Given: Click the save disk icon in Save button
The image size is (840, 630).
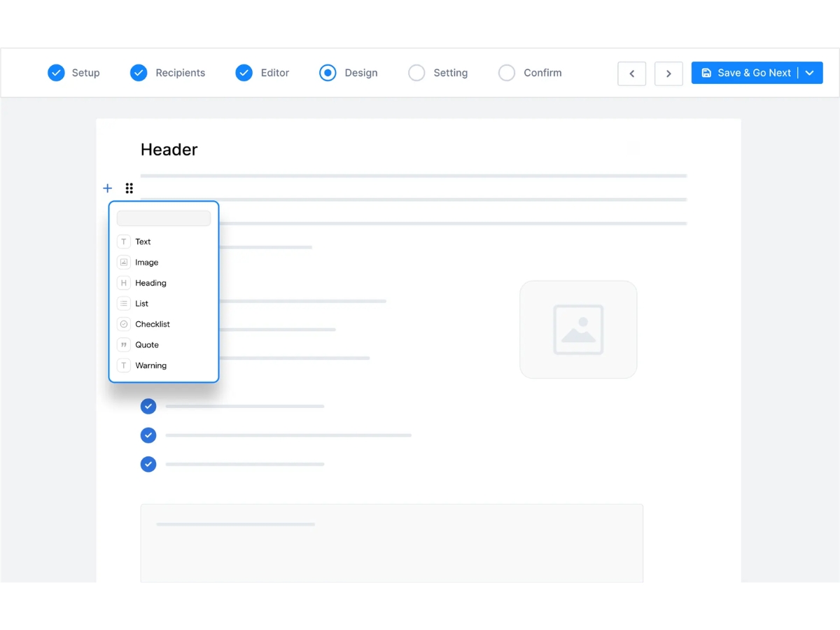Looking at the screenshot, I should 706,73.
